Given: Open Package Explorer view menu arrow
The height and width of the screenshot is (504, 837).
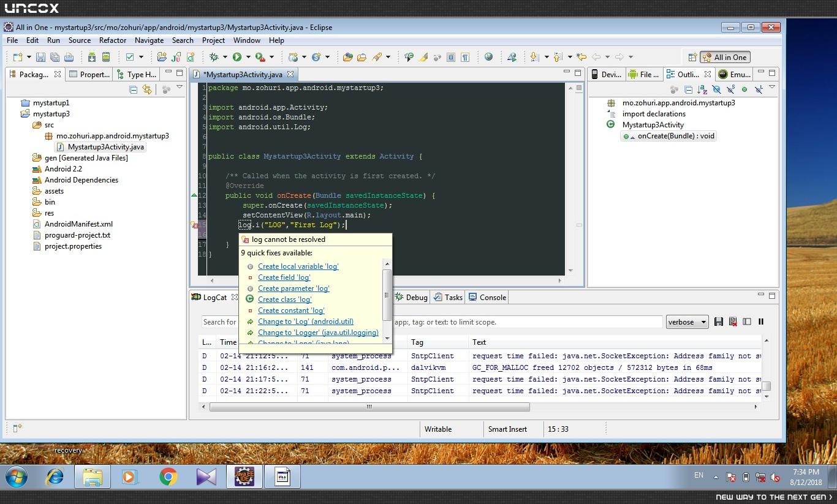Looking at the screenshot, I should 180,88.
